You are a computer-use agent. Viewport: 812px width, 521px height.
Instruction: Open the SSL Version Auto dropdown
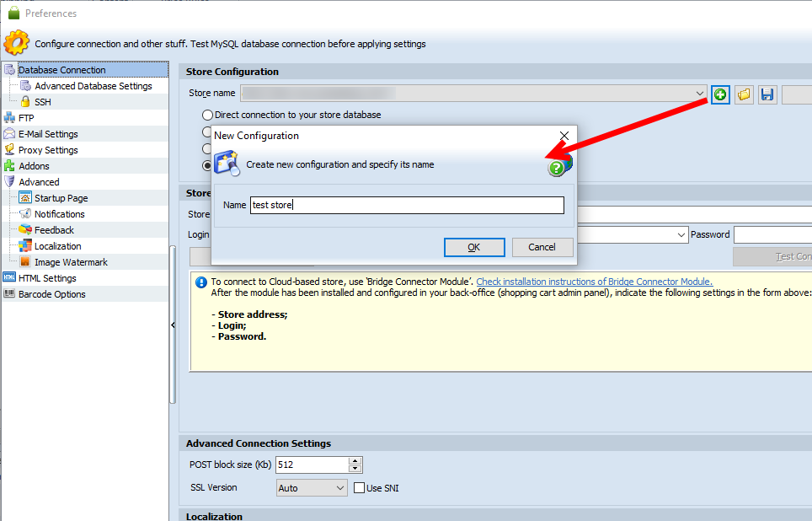(339, 488)
